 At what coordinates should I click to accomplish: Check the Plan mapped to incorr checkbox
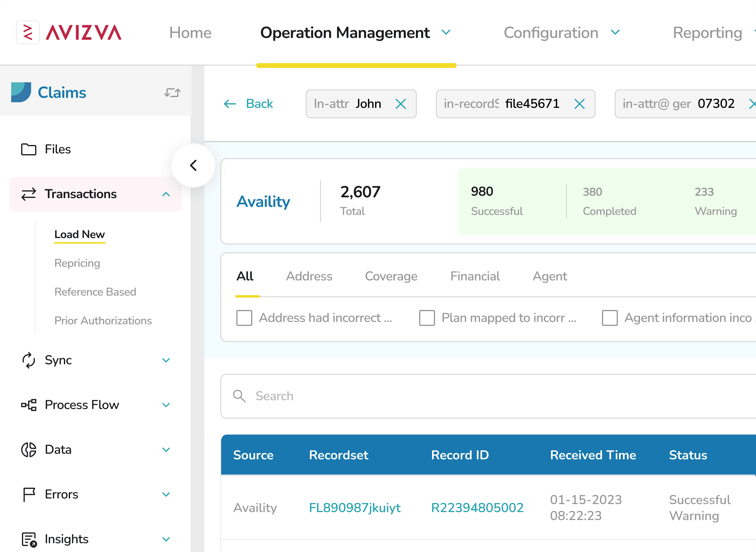[x=427, y=318]
